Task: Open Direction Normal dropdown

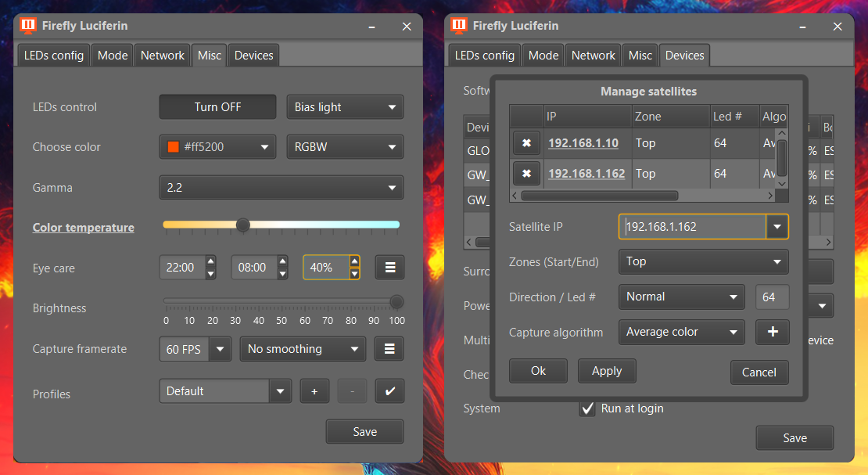Action: 681,297
